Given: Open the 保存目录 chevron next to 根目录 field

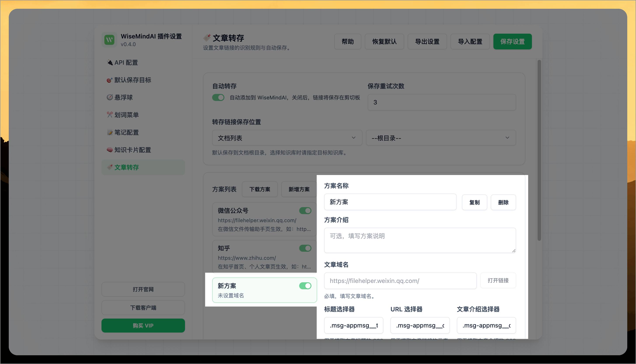Looking at the screenshot, I should pos(507,138).
